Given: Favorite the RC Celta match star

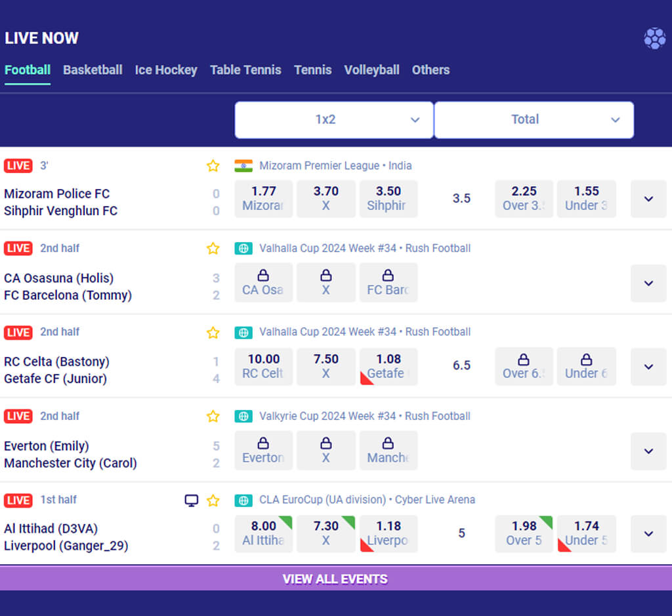Looking at the screenshot, I should (213, 333).
